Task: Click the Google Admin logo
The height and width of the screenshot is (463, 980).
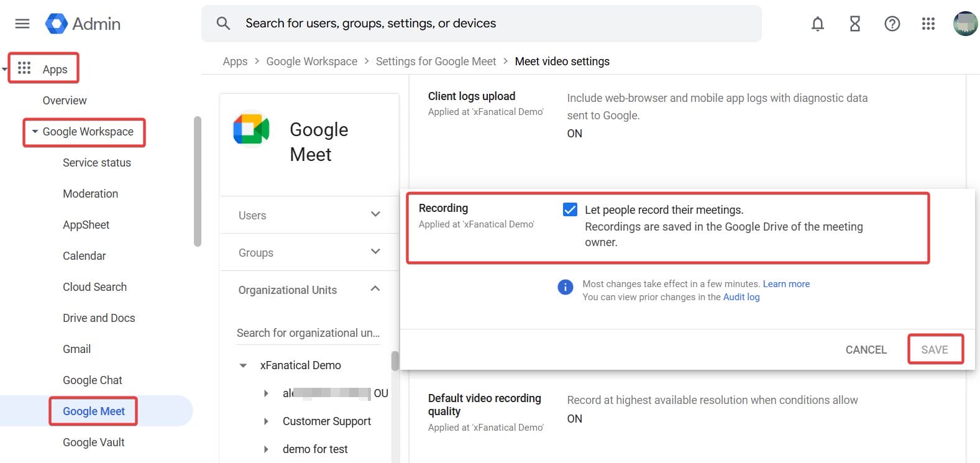Action: [83, 24]
